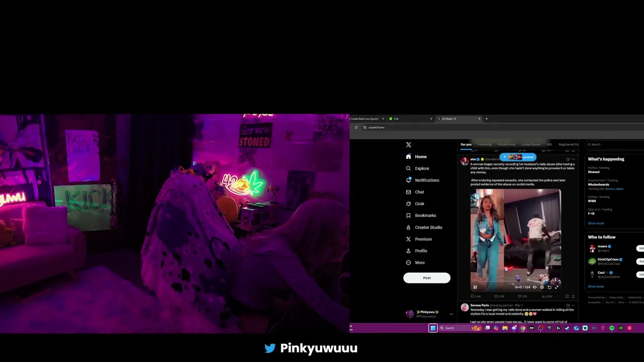The width and height of the screenshot is (644, 362).
Task: Open Explore in the X sidebar
Action: (418, 168)
